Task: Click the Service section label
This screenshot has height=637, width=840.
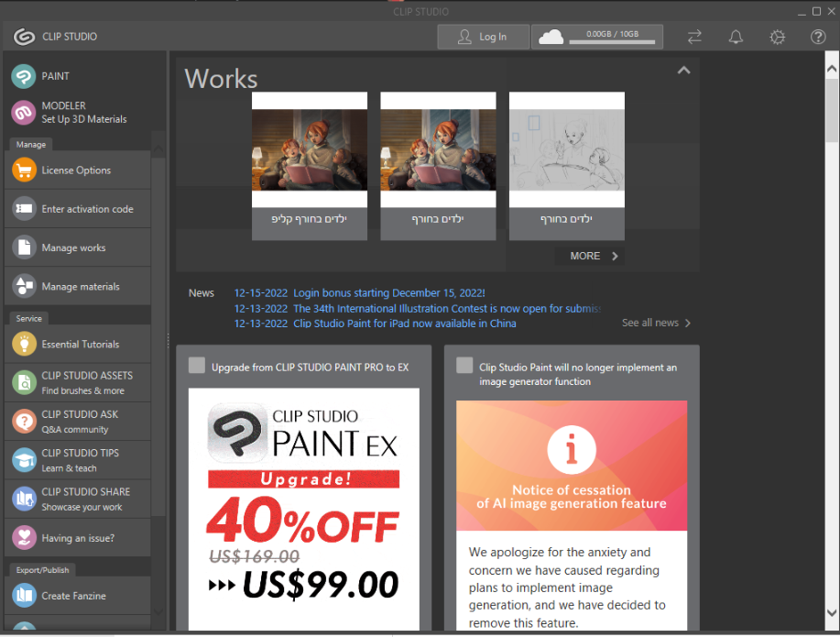Action: tap(29, 318)
